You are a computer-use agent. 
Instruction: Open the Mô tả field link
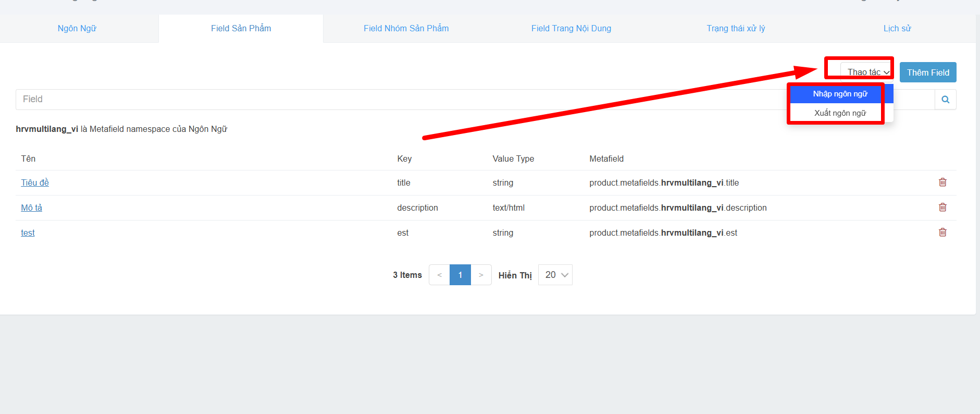(x=31, y=208)
